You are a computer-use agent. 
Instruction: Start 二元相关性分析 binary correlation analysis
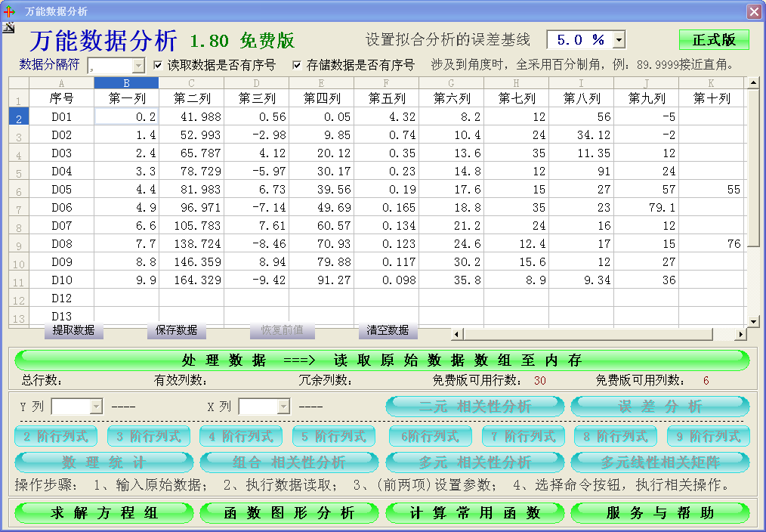point(474,406)
